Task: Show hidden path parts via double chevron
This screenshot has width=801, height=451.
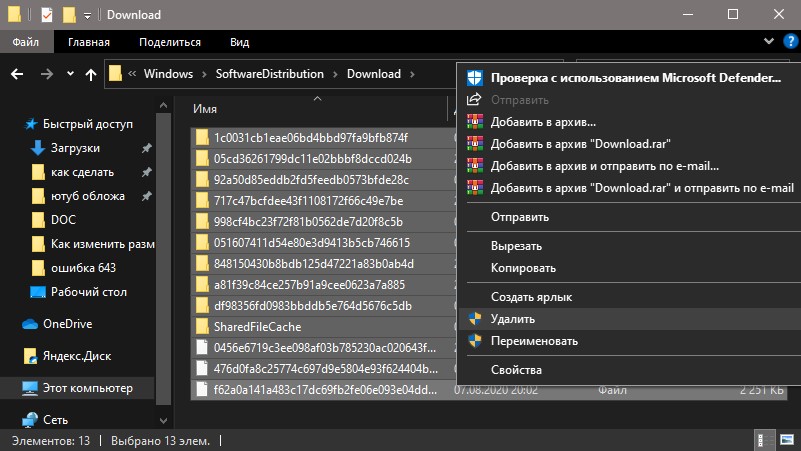Action: click(132, 74)
